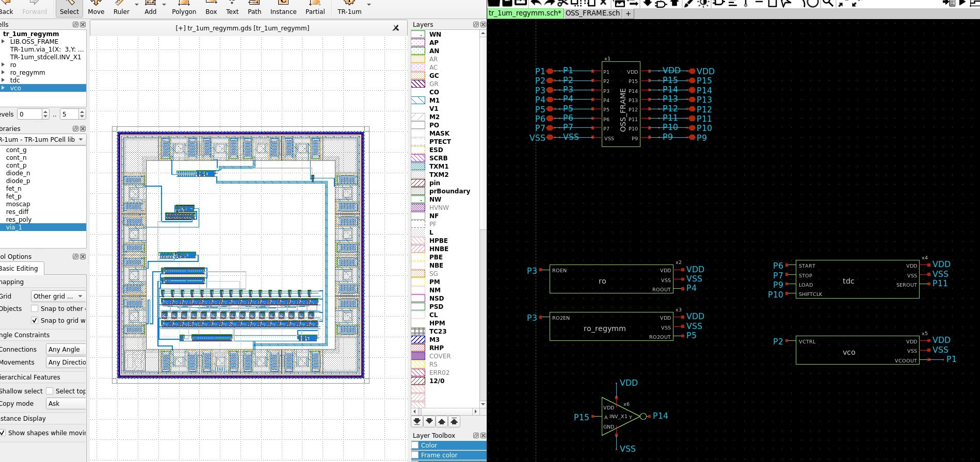Close the tr_1um_regymm.gds layout view
The width and height of the screenshot is (980, 462).
pos(396,28)
